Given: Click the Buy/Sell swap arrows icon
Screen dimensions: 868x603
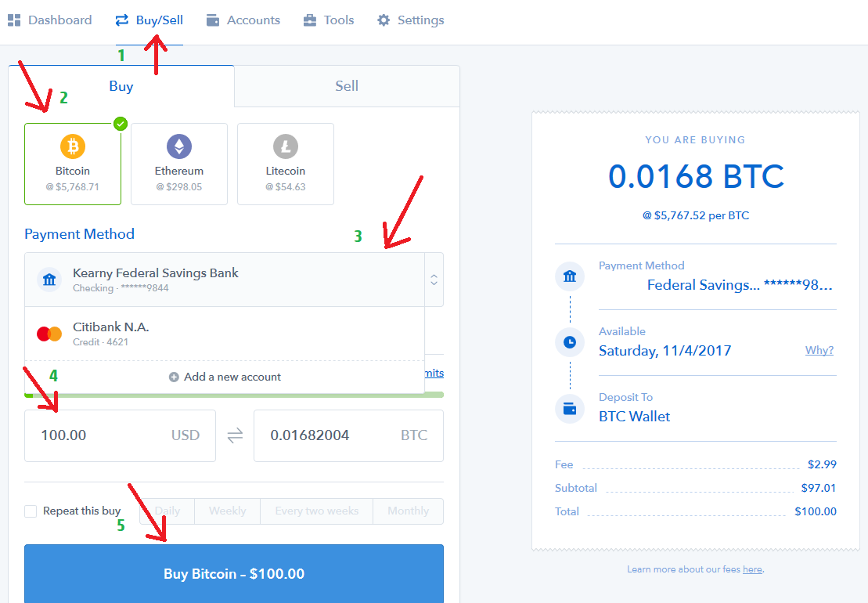Looking at the screenshot, I should tap(122, 20).
